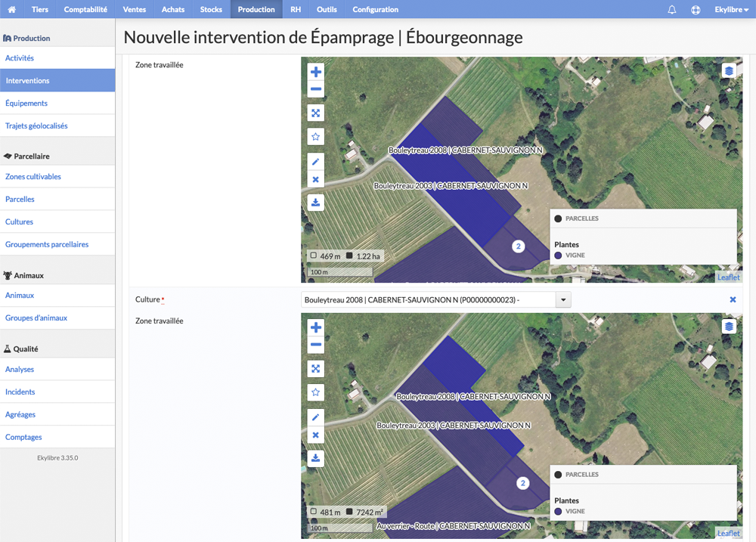Click the VIGNE color swatch in upper legend
The width and height of the screenshot is (756, 542).
[559, 256]
